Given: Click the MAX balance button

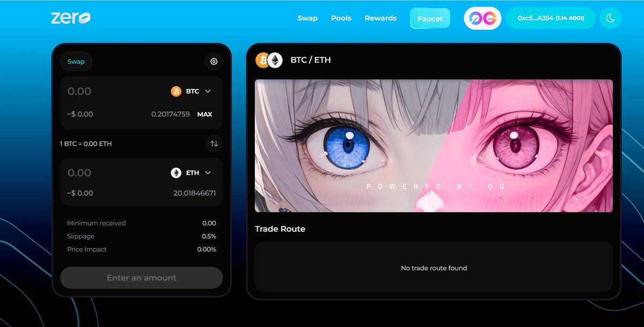Looking at the screenshot, I should pos(204,114).
